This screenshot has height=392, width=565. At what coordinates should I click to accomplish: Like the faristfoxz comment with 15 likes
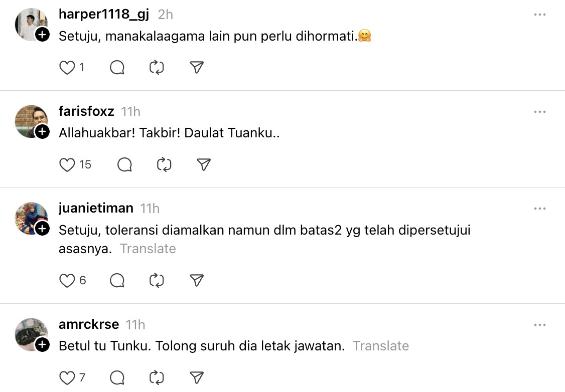tap(67, 164)
